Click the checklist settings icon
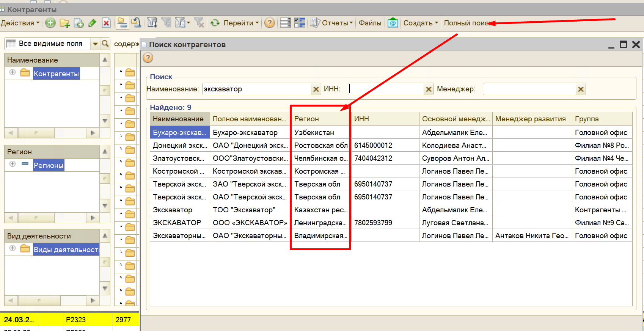Screen dimensions: 644x331 pos(300,23)
